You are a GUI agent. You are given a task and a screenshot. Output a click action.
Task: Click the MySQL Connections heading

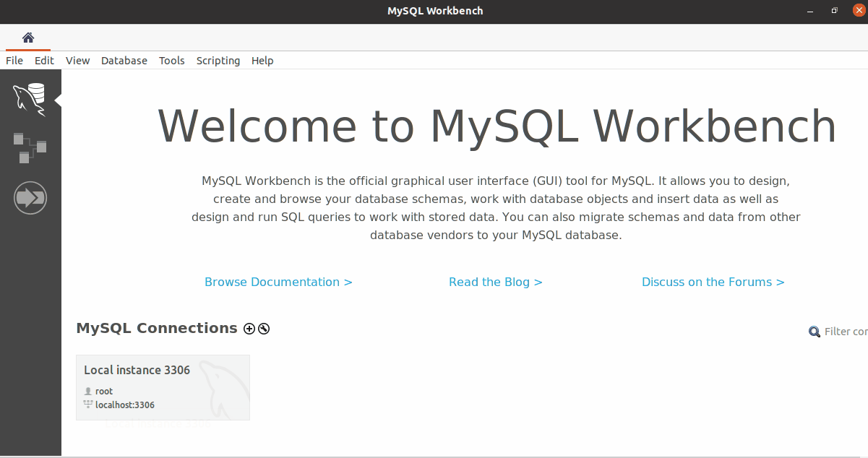pos(157,328)
